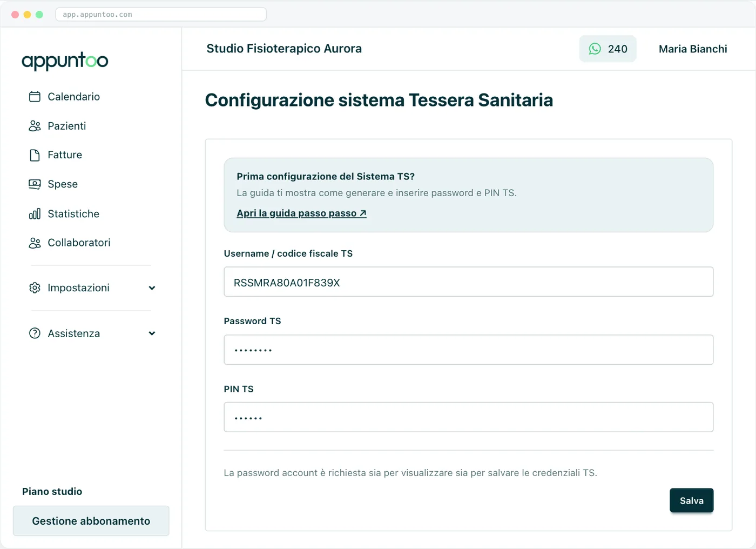Expand the Impostazioni chevron
This screenshot has width=756, height=549.
click(152, 288)
